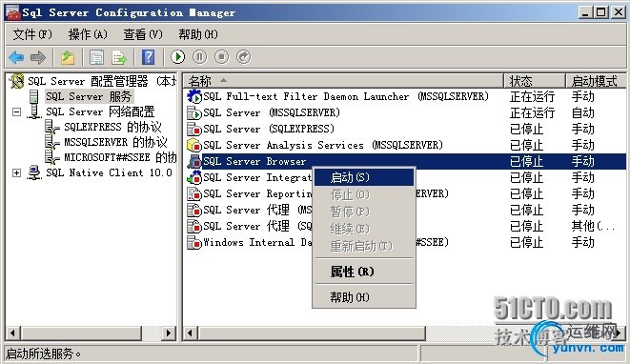The image size is (630, 364).
Task: Select SQL Native Client 10.0 label
Action: pos(109,172)
